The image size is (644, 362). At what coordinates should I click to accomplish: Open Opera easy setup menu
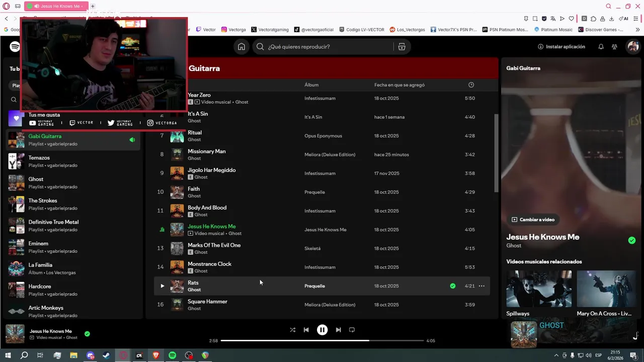[x=636, y=19]
